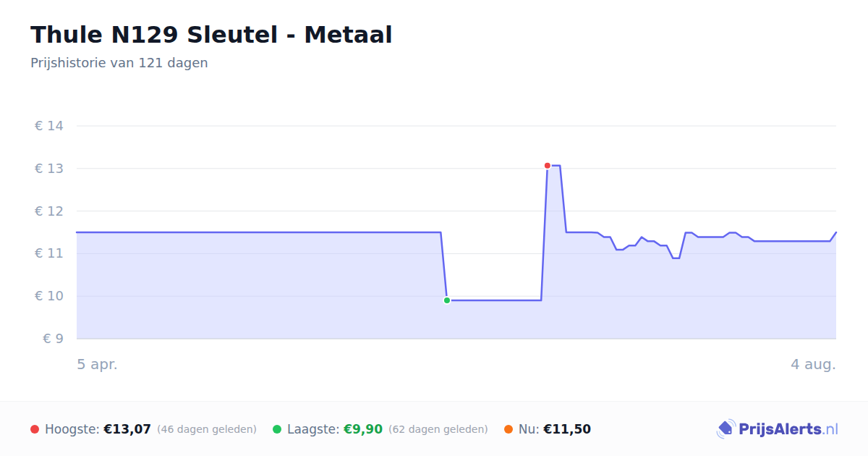868x456 pixels.
Task: Click the orange dot next to Nu
Action: click(509, 429)
